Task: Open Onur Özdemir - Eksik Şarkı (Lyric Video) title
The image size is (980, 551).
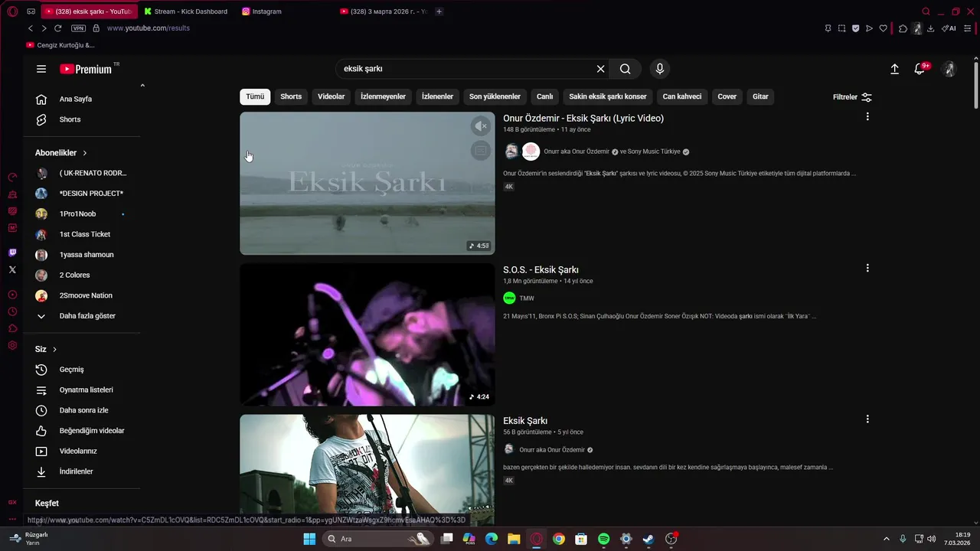Action: [x=583, y=119]
